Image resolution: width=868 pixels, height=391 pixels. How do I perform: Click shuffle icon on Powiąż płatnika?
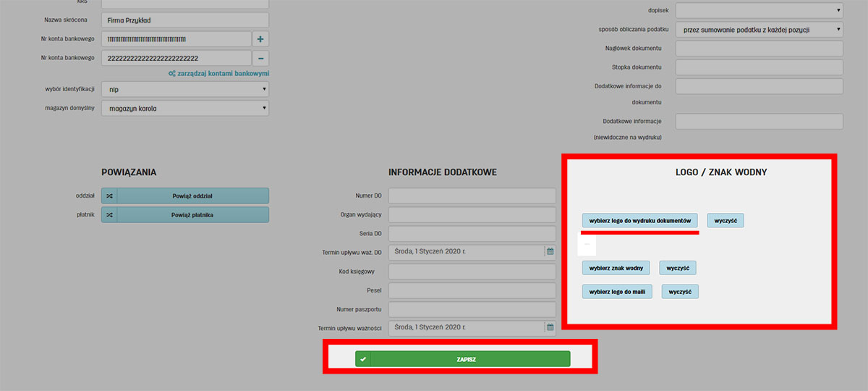pyautogui.click(x=109, y=215)
